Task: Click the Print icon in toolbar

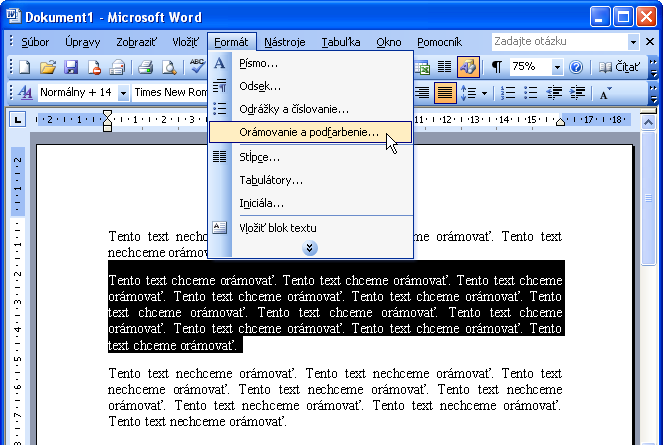Action: 145,67
